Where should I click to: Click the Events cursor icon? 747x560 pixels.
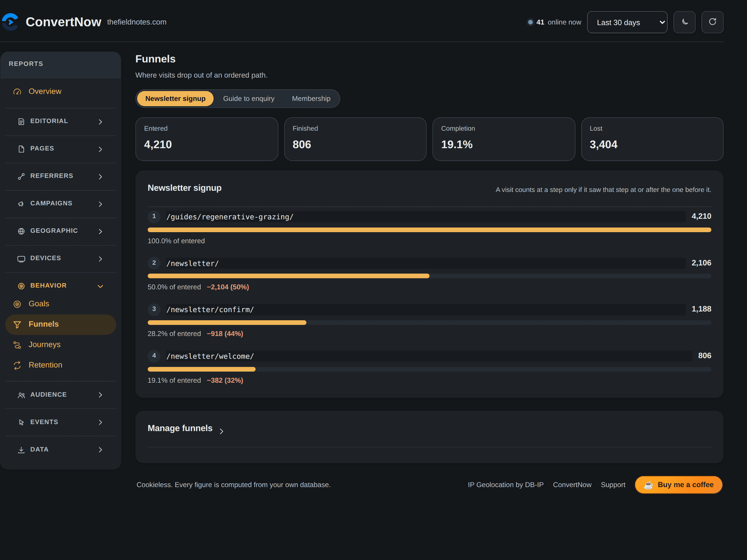click(x=21, y=423)
